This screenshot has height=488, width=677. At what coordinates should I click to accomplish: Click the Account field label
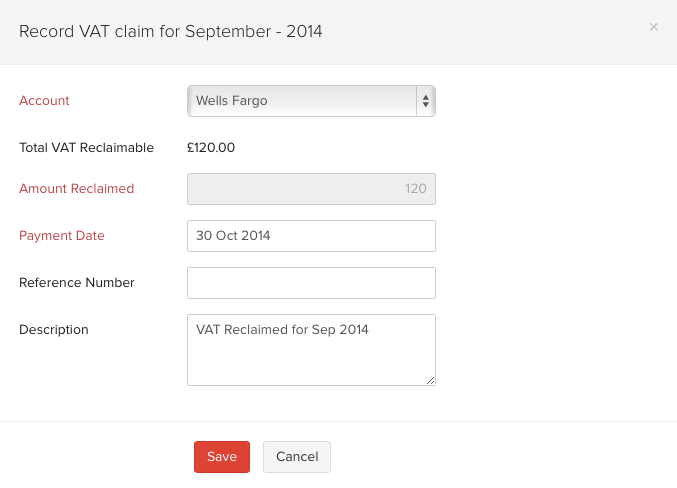point(45,101)
